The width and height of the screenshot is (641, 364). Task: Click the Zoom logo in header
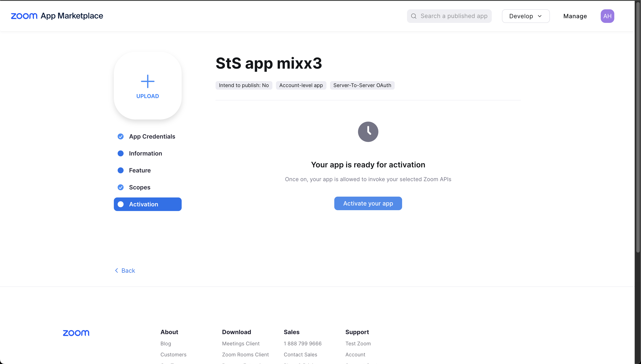(x=24, y=16)
